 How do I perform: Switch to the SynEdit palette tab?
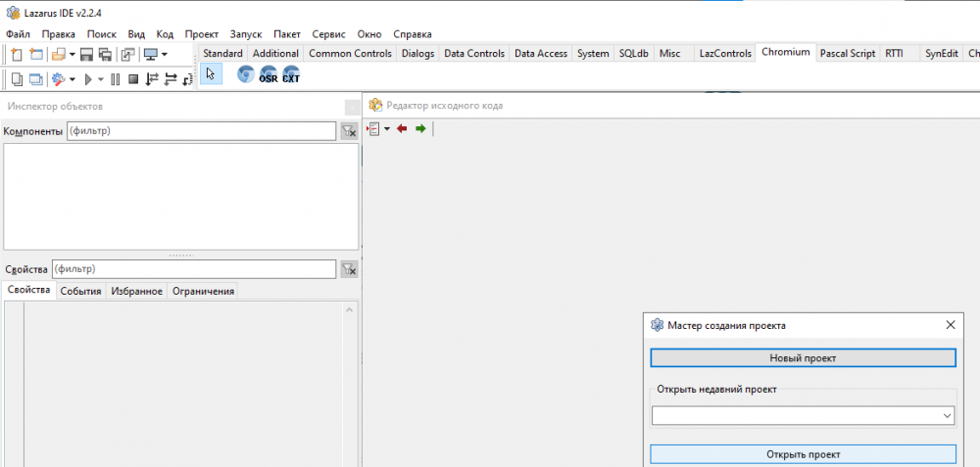pyautogui.click(x=941, y=54)
